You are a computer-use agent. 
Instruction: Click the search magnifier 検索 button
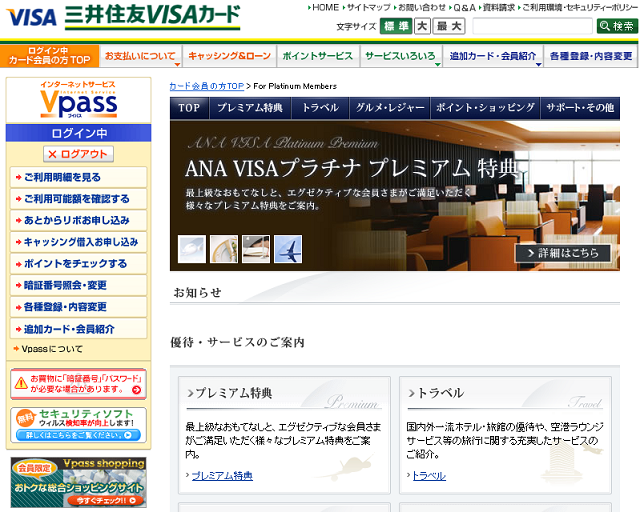point(617,26)
